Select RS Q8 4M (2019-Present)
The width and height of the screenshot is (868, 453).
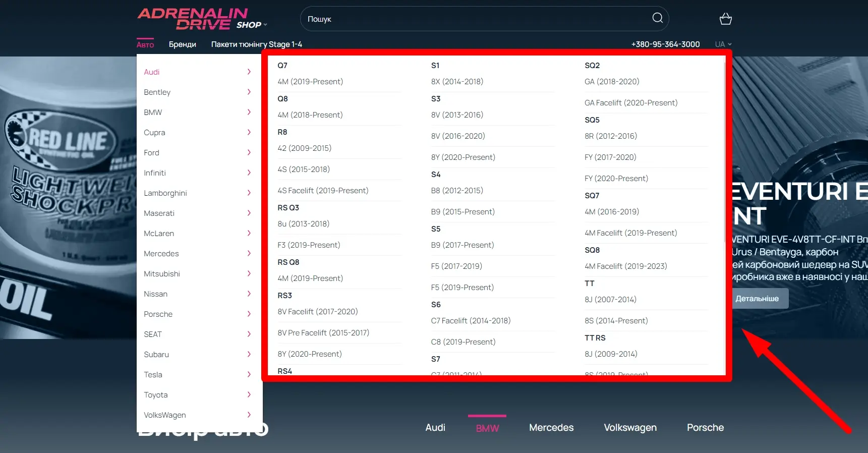(310, 278)
